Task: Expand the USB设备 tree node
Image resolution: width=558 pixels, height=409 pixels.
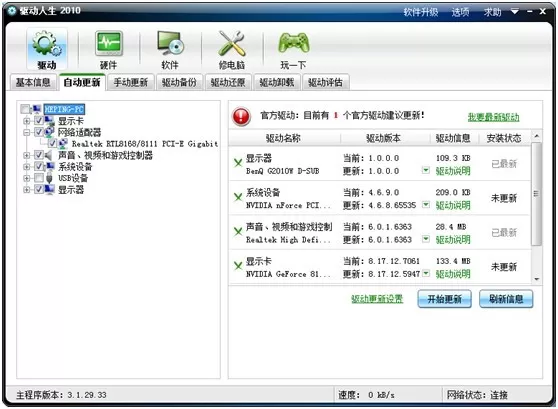Action: point(26,178)
